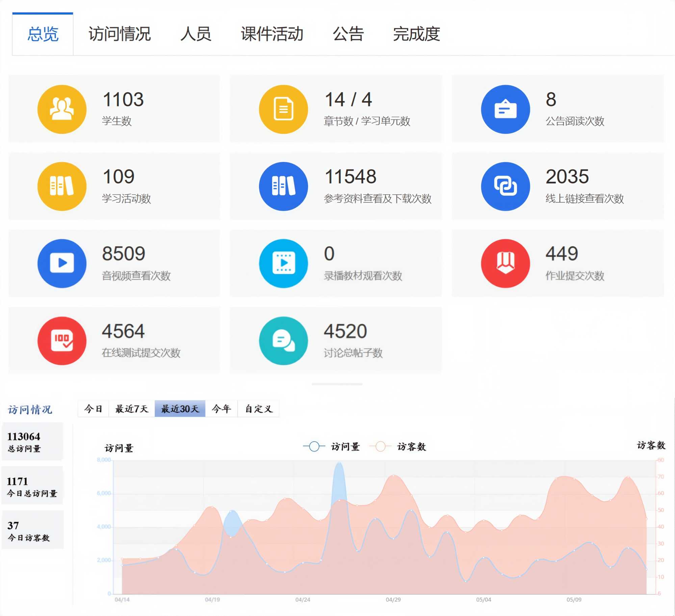Screen dimensions: 675x616
Task: Select the 最近7天 time range
Action: point(132,409)
